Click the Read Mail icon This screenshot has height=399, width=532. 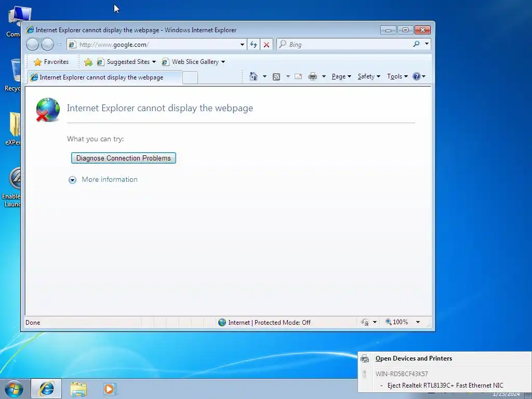click(298, 76)
